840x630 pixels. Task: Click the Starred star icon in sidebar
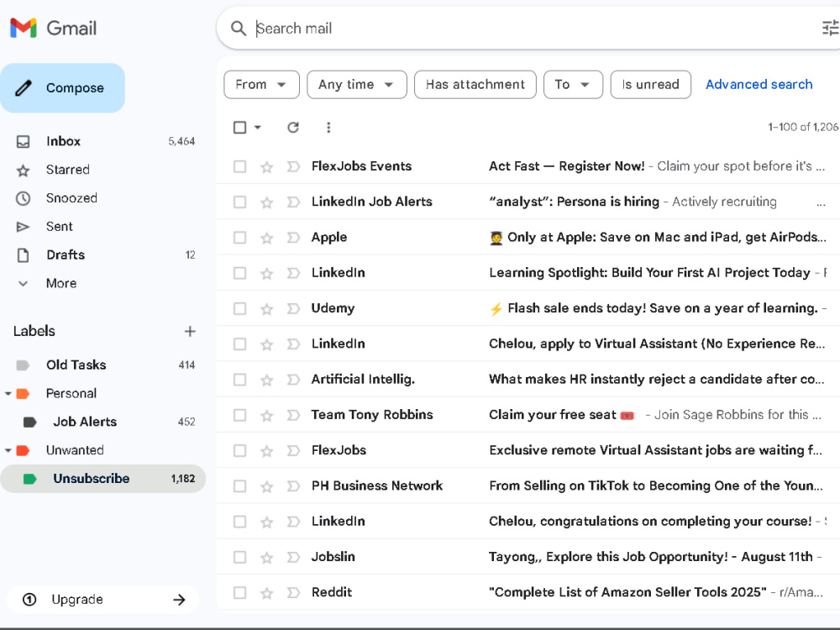pyautogui.click(x=23, y=171)
